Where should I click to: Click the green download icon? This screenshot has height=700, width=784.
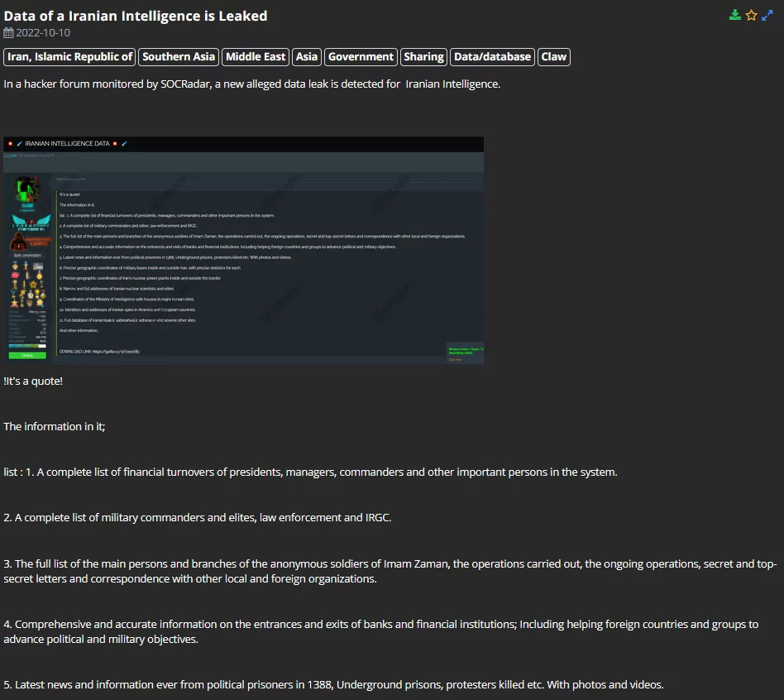click(735, 16)
